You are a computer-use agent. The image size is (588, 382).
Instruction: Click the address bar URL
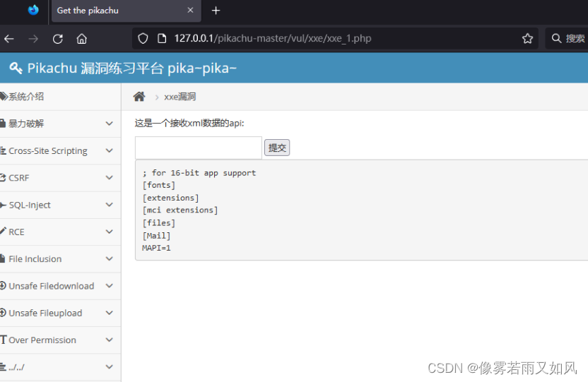click(273, 38)
